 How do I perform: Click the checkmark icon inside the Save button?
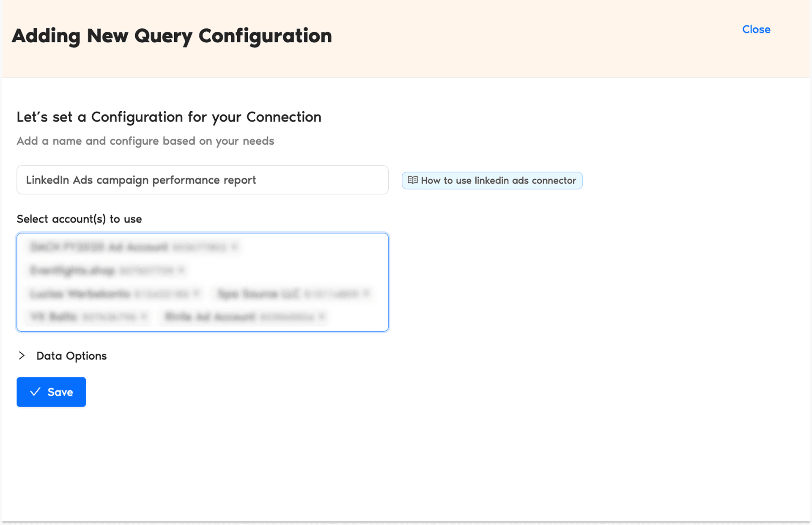36,392
